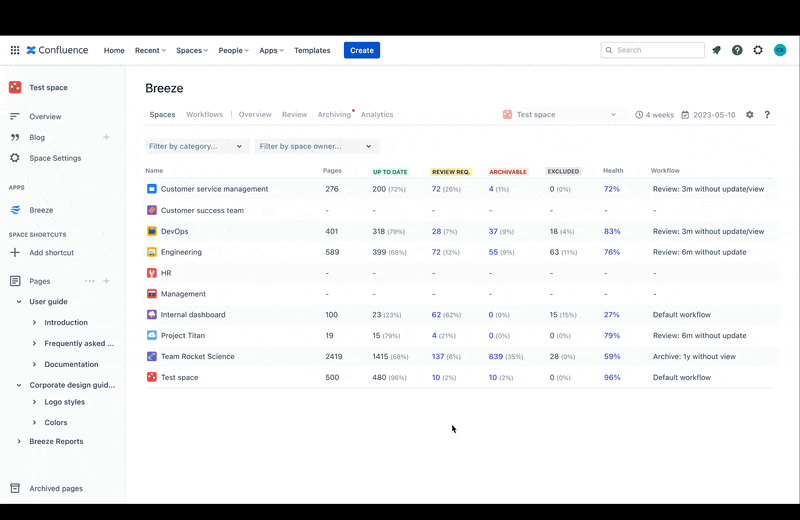Click the Archived pages icon
Screen dimensions: 800x520
pos(15,488)
